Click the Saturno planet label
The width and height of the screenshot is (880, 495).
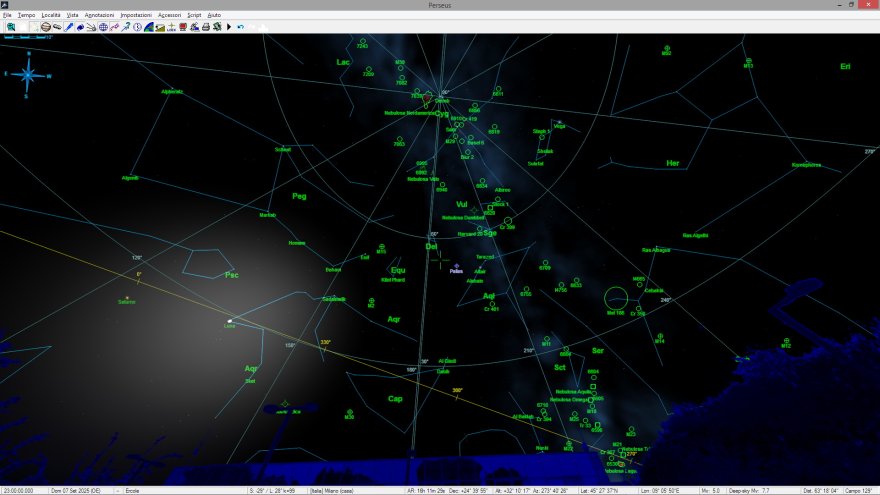coord(126,301)
